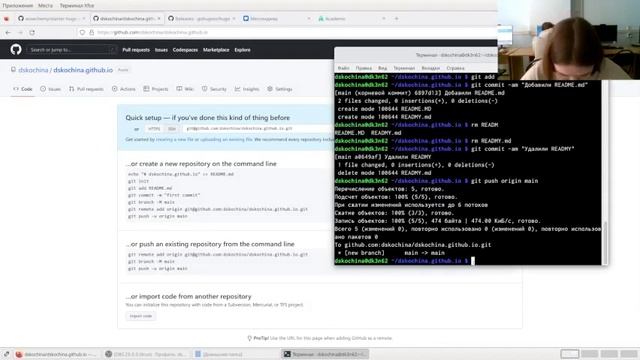
Task: Reload the page with the refresh icon
Action: coord(32,32)
